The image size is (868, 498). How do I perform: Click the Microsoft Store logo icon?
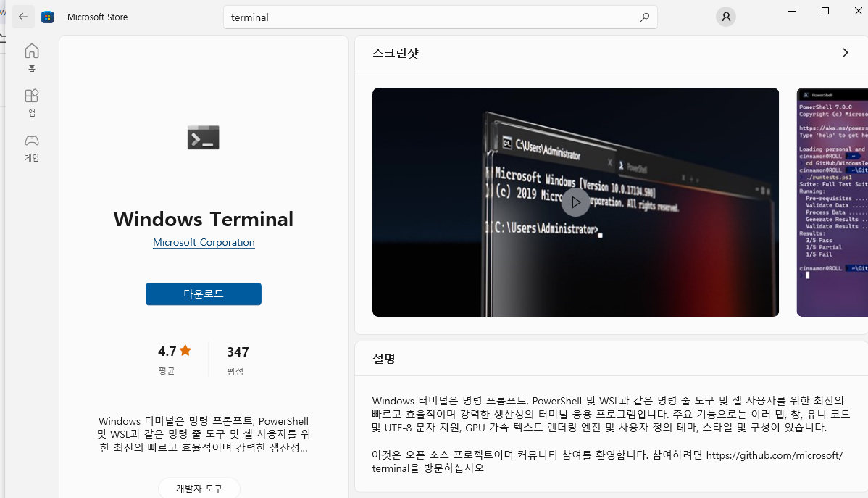(x=48, y=17)
